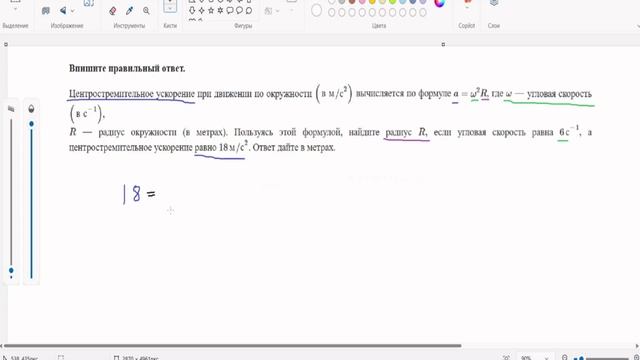Pick the gray color swatch
The height and width of the screenshot is (360, 640).
342,2
